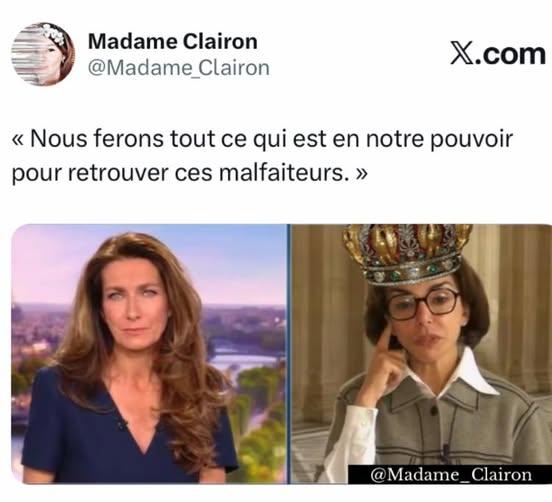552x502 pixels.
Task: Click the blue divider between both photos
Action: click(289, 353)
